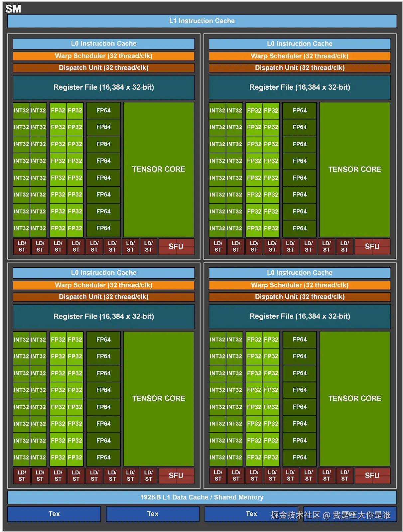Click Warp Scheduler in bottom-right partition
Viewport: 403px width, 532px height.
click(300, 285)
